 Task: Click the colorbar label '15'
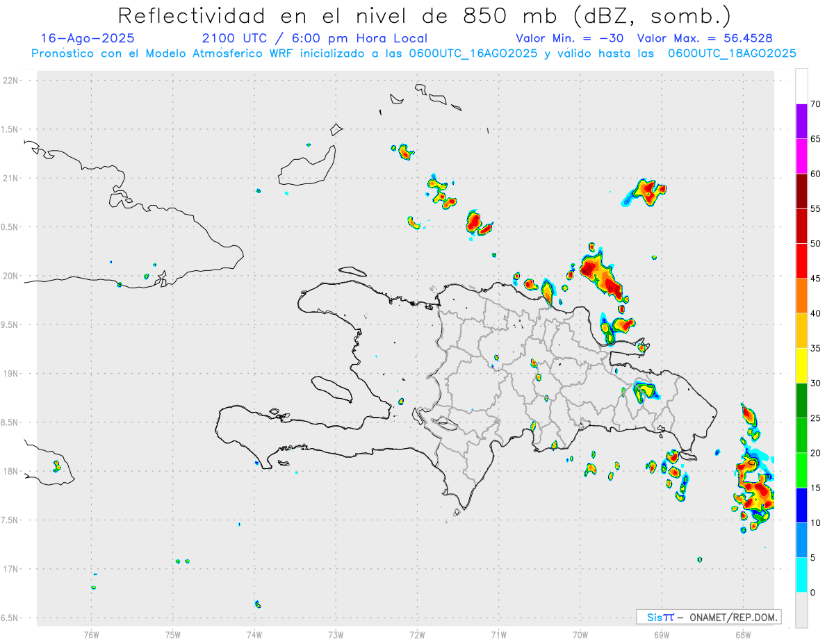(x=816, y=488)
